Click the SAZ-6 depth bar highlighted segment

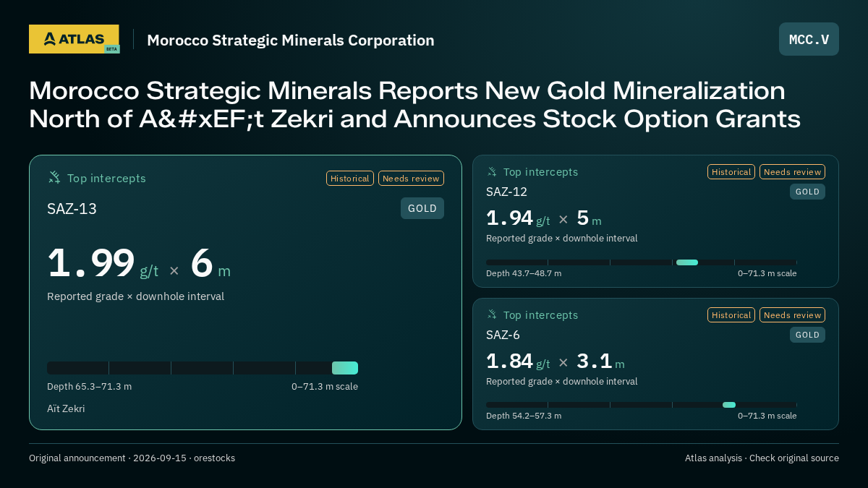[x=729, y=405]
